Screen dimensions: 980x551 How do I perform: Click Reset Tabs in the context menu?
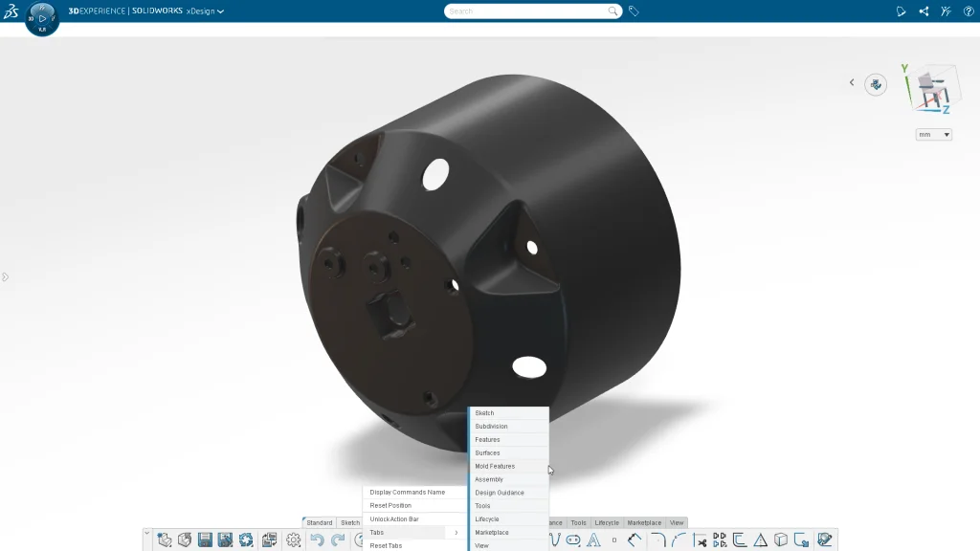(389, 545)
